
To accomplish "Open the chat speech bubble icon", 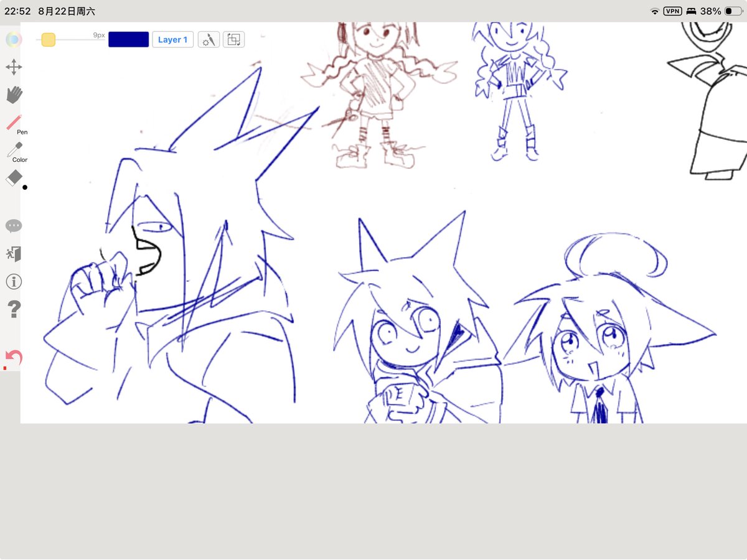I will pyautogui.click(x=14, y=226).
